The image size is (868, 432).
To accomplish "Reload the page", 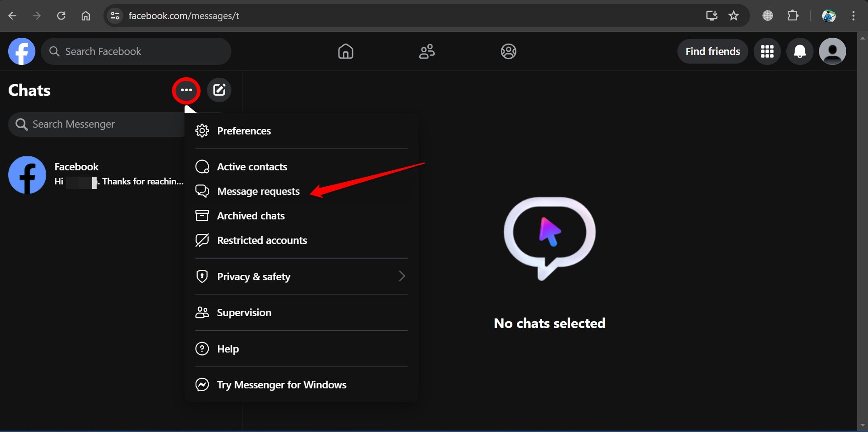I will [61, 16].
